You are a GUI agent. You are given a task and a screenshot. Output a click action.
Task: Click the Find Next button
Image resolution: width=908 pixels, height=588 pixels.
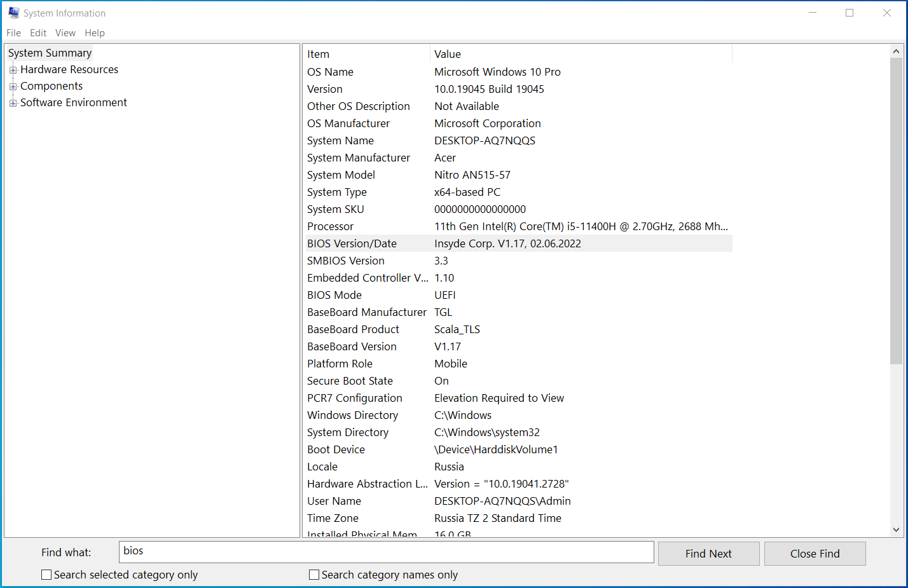point(708,554)
